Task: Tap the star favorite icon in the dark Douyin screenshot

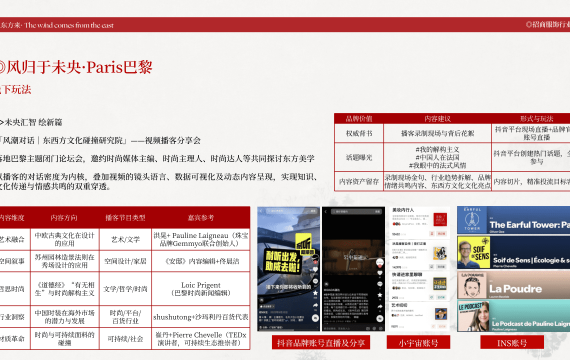Action: (x=380, y=295)
